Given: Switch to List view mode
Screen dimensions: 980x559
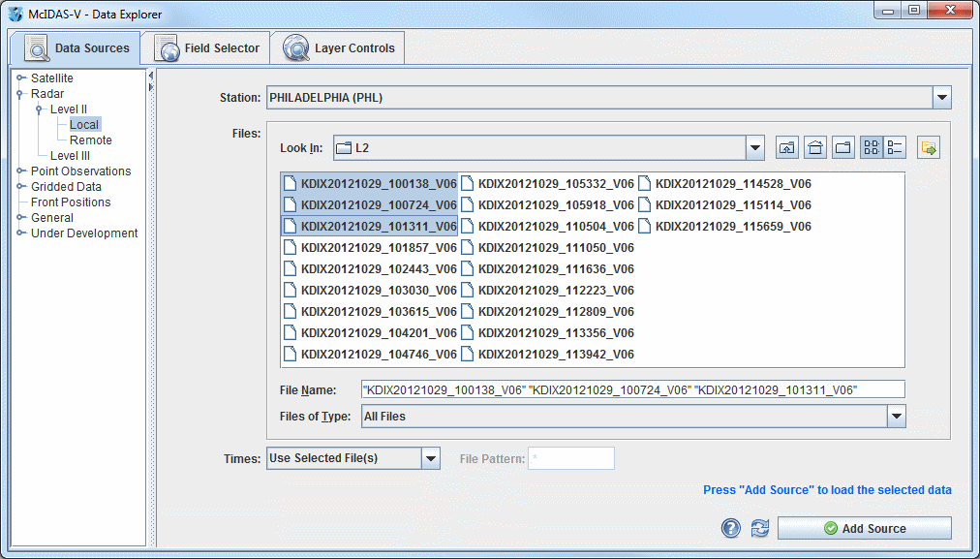Looking at the screenshot, I should click(872, 148).
